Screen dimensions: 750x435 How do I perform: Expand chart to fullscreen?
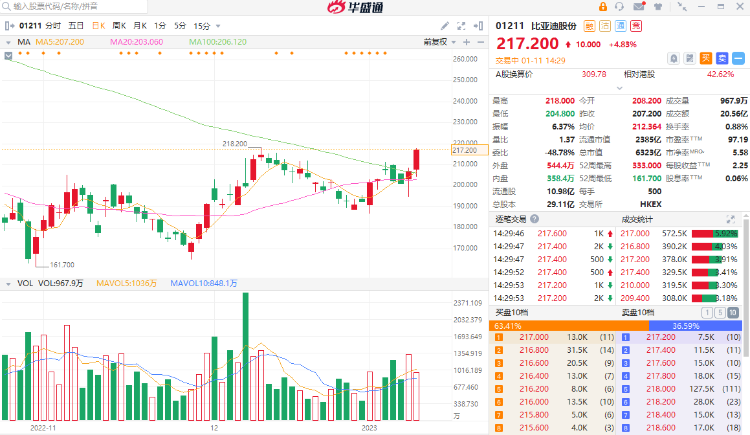(461, 26)
